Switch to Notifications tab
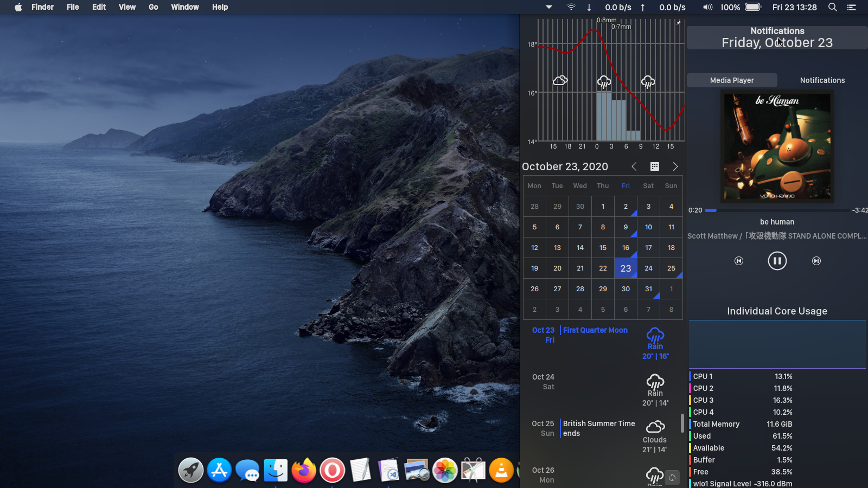This screenshot has width=868, height=488. click(x=822, y=80)
